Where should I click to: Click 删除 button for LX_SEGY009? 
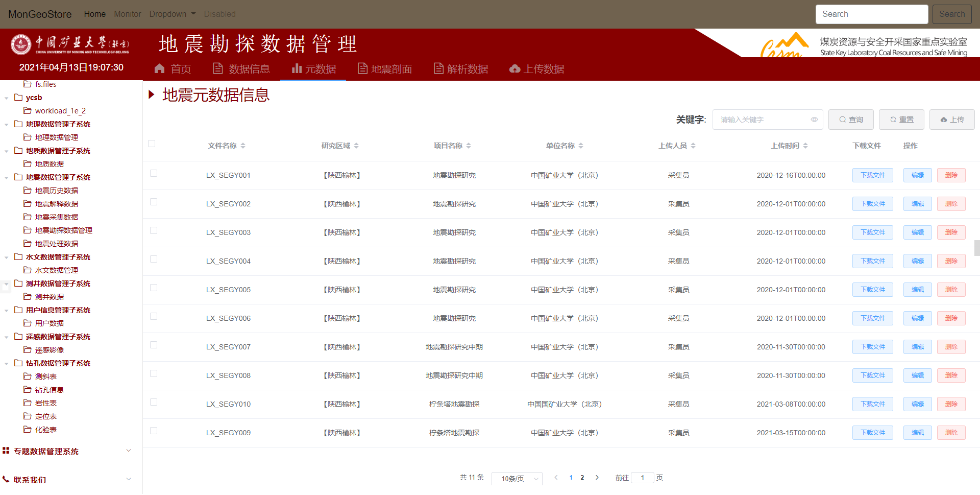pyautogui.click(x=951, y=433)
